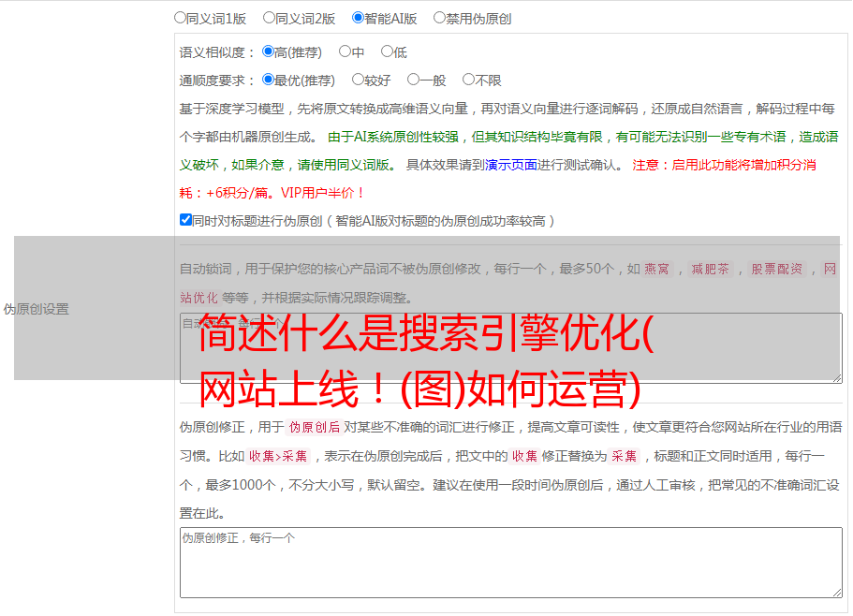The height and width of the screenshot is (616, 853).
Task: Set 通顺度要求 to 最优(推荐)
Action: click(268, 80)
